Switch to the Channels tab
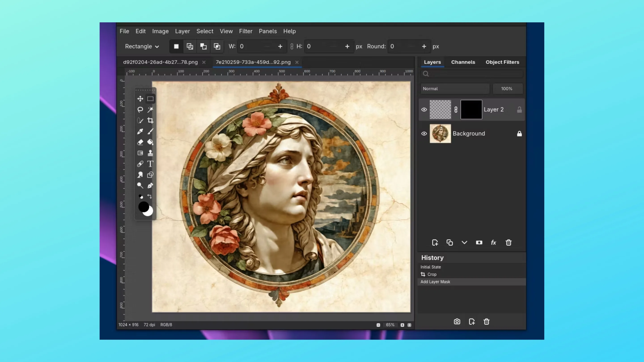This screenshot has height=362, width=644. [x=463, y=62]
